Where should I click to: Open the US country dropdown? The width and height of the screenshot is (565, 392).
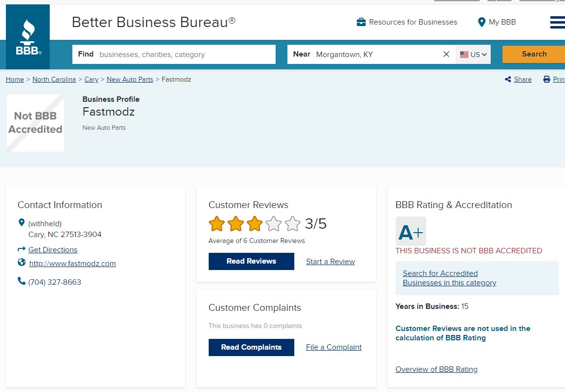pyautogui.click(x=473, y=55)
